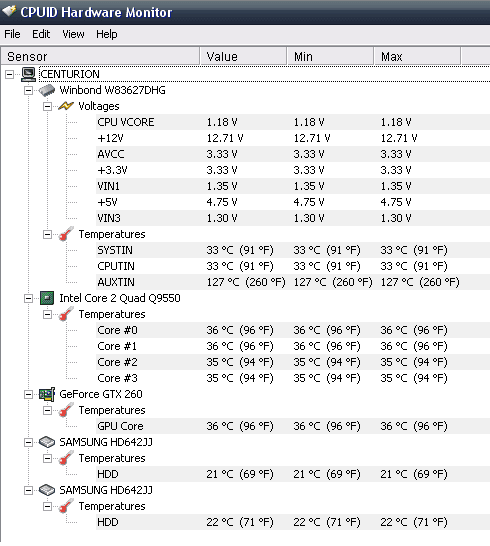Collapse Temperatures under second SAMSUNG HD642JJ
The width and height of the screenshot is (490, 546).
(x=47, y=507)
